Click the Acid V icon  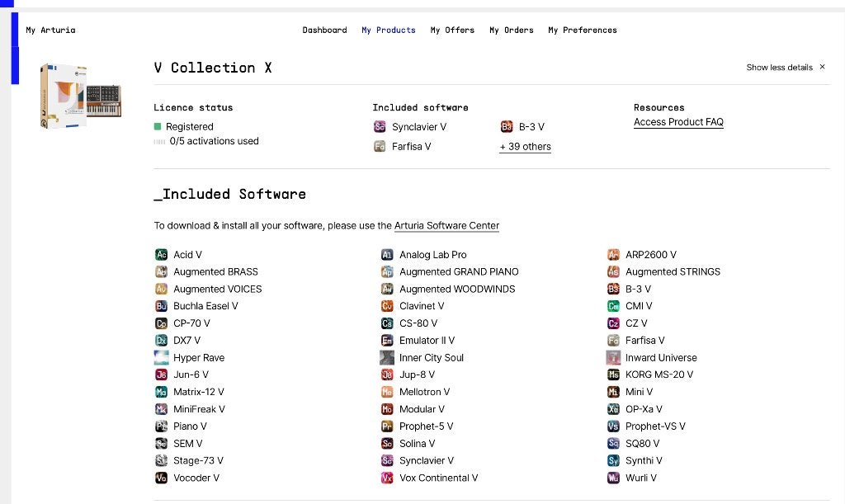[161, 255]
